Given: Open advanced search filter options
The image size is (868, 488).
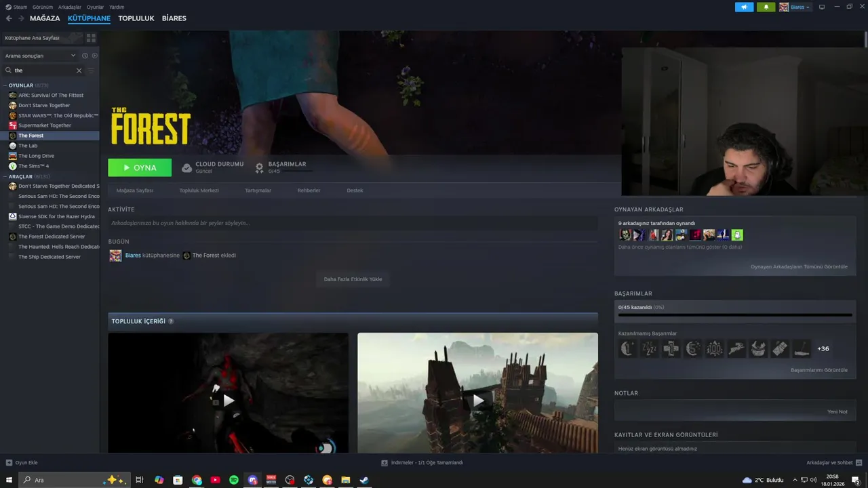Looking at the screenshot, I should [91, 70].
